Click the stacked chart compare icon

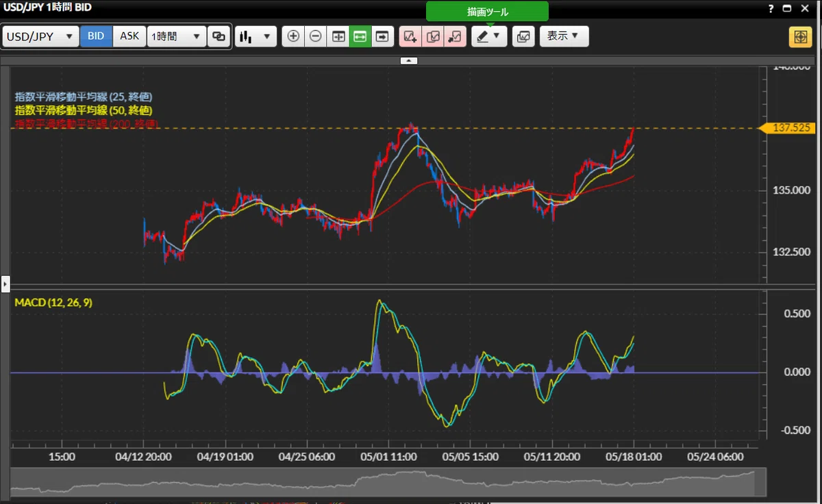coord(523,36)
